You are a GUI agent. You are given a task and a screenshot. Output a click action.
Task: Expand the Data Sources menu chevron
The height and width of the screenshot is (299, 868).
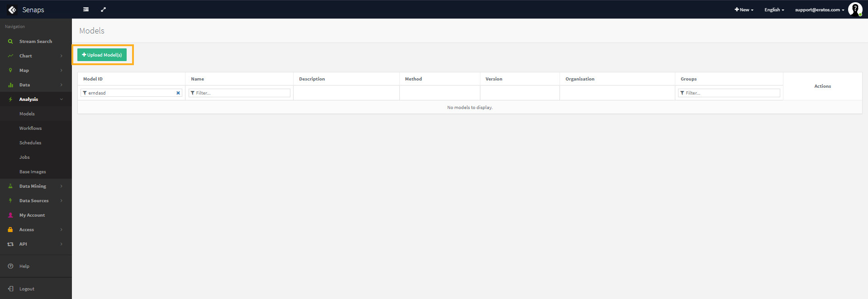62,200
